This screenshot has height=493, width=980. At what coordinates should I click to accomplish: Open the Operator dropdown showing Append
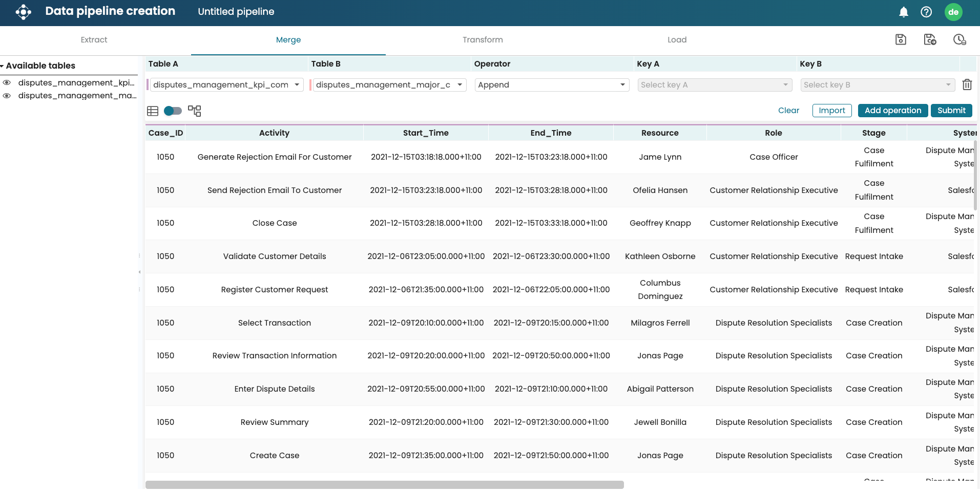coord(551,85)
